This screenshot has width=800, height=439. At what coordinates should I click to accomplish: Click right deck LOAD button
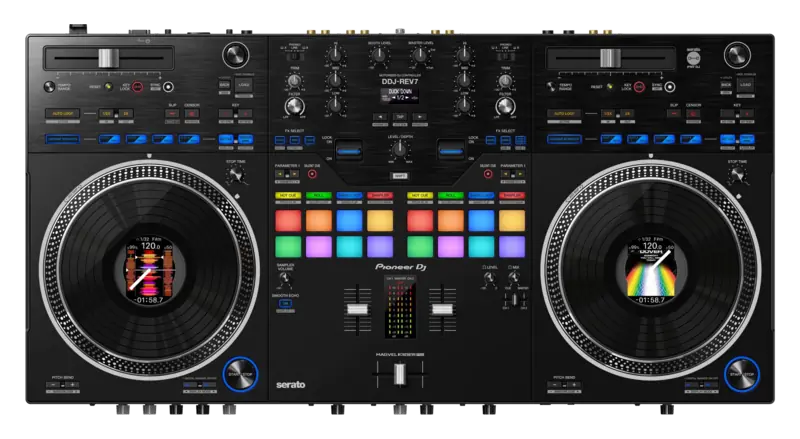(745, 85)
